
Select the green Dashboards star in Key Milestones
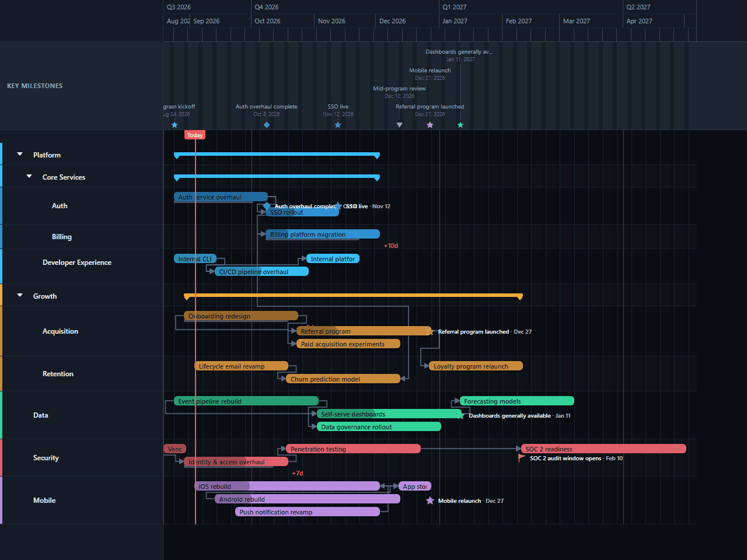point(460,125)
